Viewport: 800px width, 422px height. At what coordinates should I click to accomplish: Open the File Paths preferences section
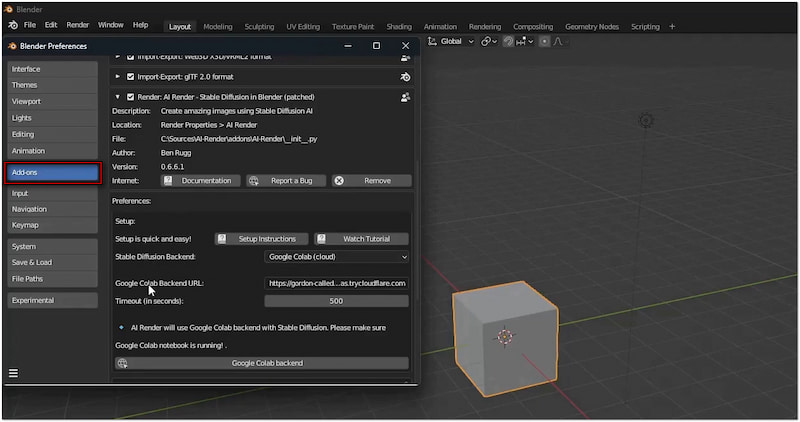pos(53,279)
